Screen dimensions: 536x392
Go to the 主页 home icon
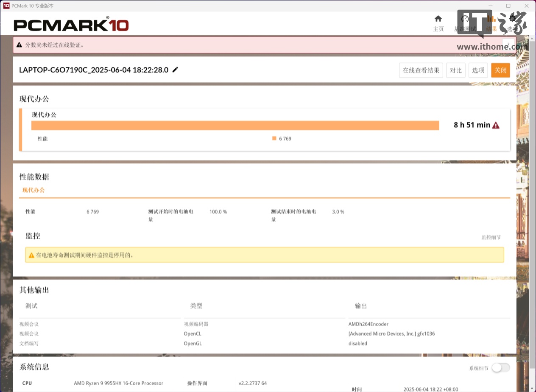coord(438,19)
